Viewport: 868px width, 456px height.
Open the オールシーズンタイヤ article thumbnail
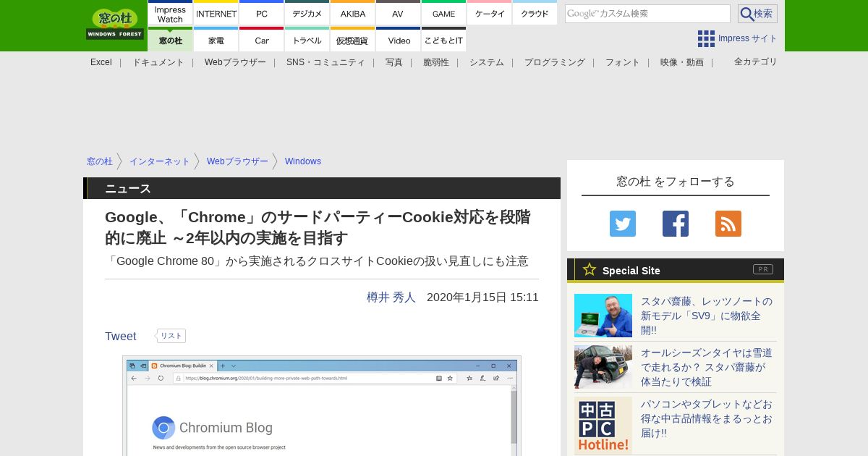[603, 367]
